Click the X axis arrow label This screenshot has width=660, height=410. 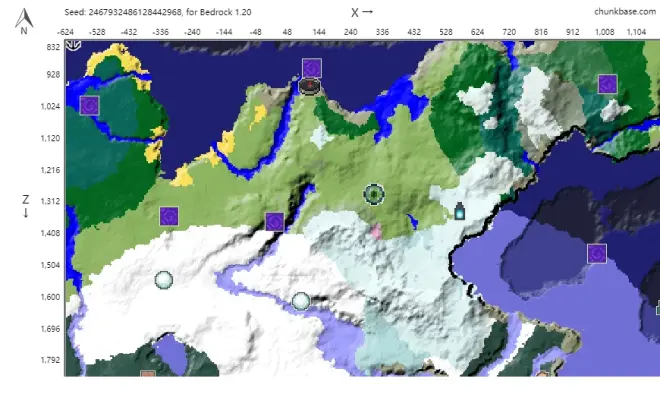pos(361,12)
